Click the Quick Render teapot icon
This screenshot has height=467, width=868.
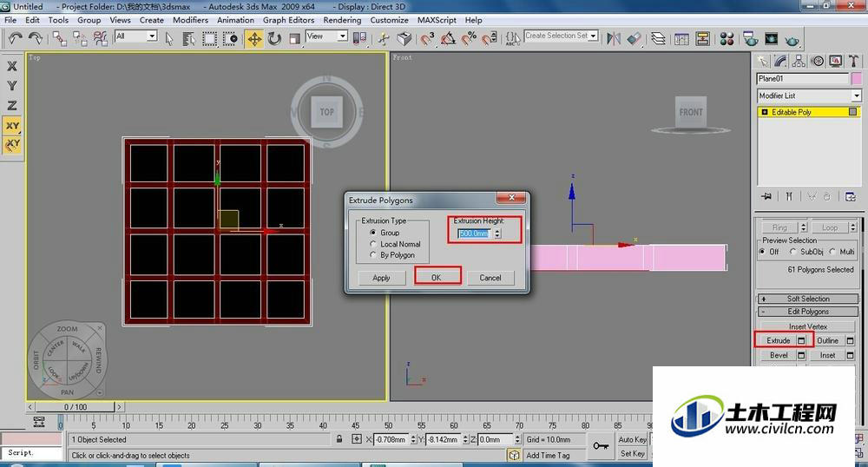tap(792, 39)
